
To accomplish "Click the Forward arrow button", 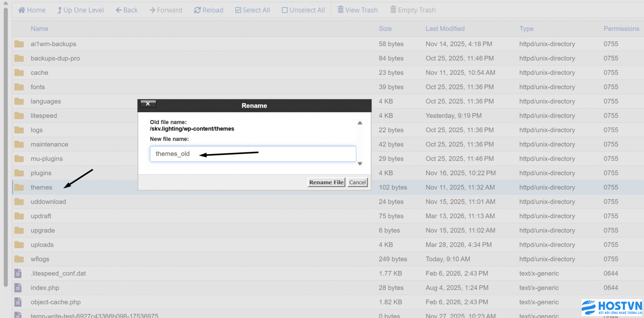I will point(165,10).
